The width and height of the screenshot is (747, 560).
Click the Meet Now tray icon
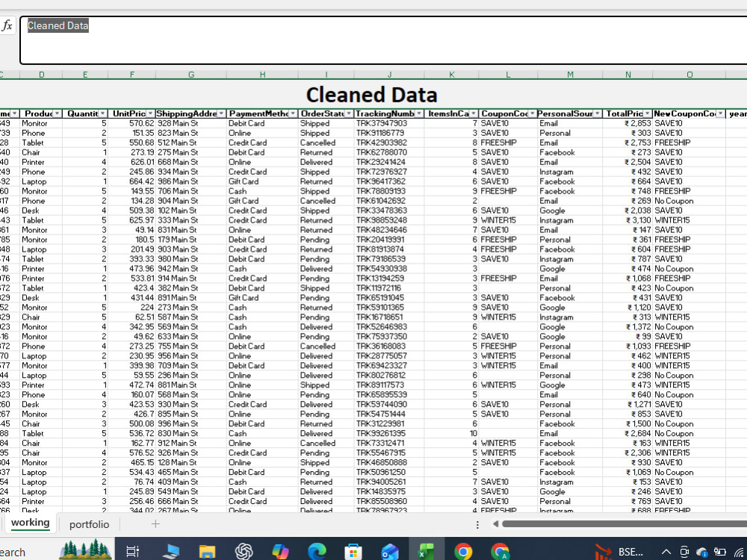[x=684, y=552]
